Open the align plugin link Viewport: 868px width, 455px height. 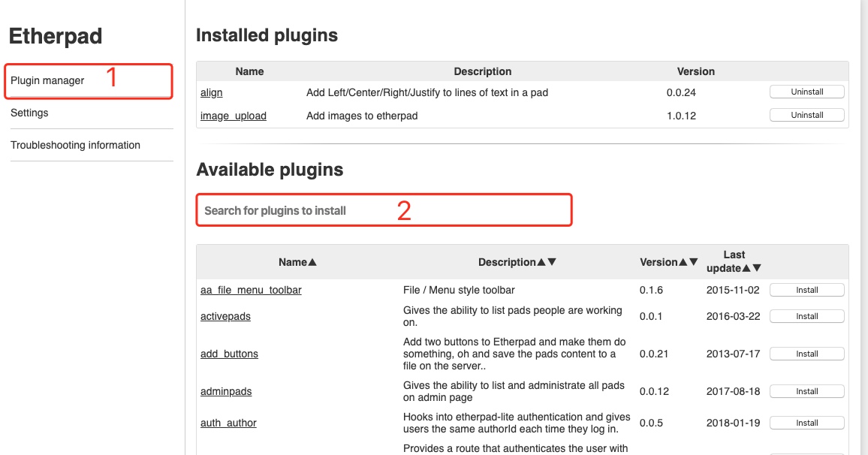[212, 92]
